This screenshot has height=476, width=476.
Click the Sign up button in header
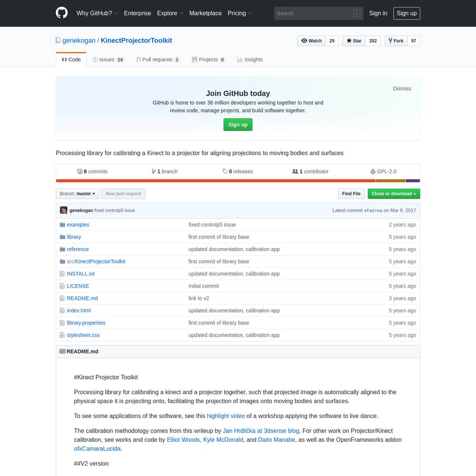pyautogui.click(x=407, y=13)
